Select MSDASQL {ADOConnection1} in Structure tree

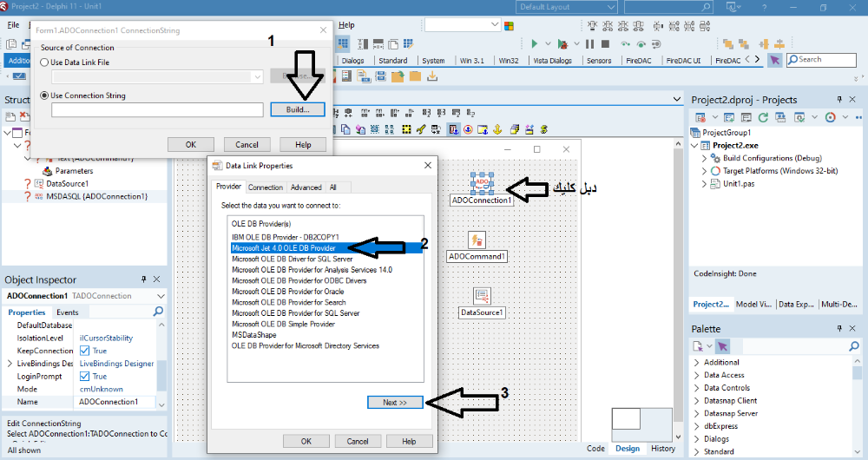coord(97,196)
